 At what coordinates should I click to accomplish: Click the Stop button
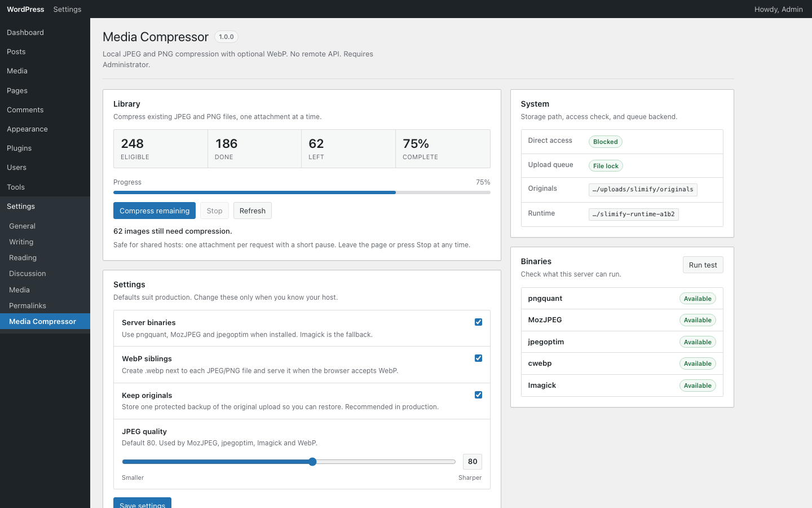coord(214,211)
